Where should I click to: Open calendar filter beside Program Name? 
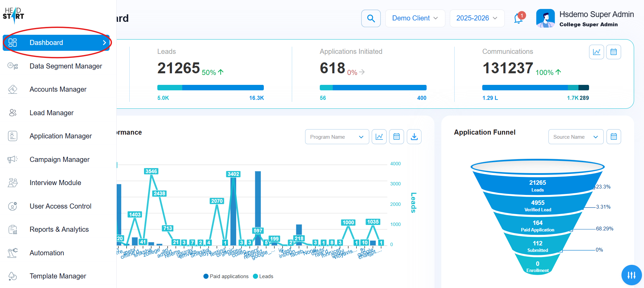(396, 137)
